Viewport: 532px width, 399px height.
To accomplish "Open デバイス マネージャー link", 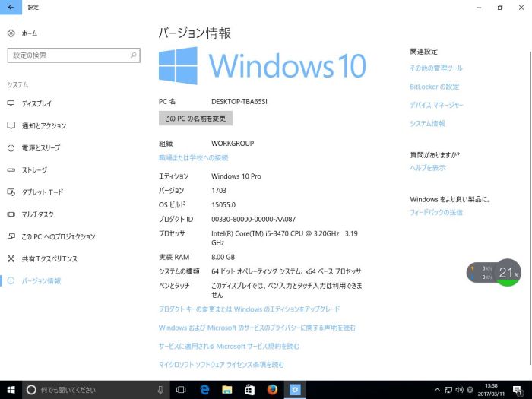I will pyautogui.click(x=436, y=105).
